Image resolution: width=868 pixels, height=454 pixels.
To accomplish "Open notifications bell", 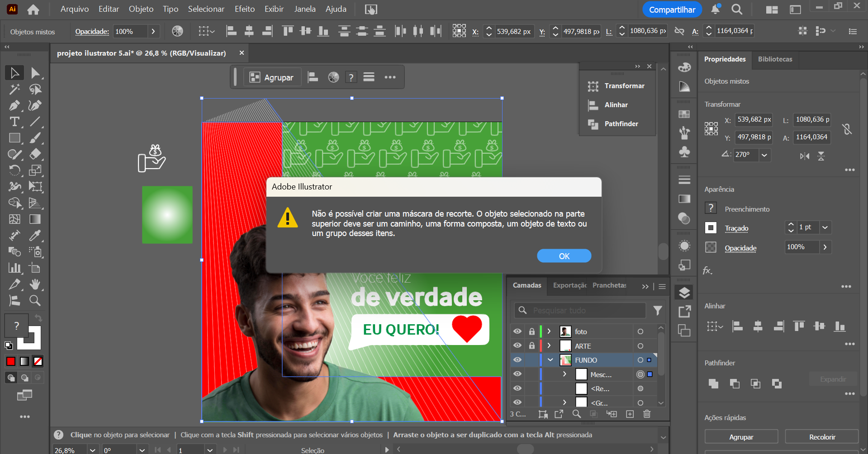I will [716, 9].
